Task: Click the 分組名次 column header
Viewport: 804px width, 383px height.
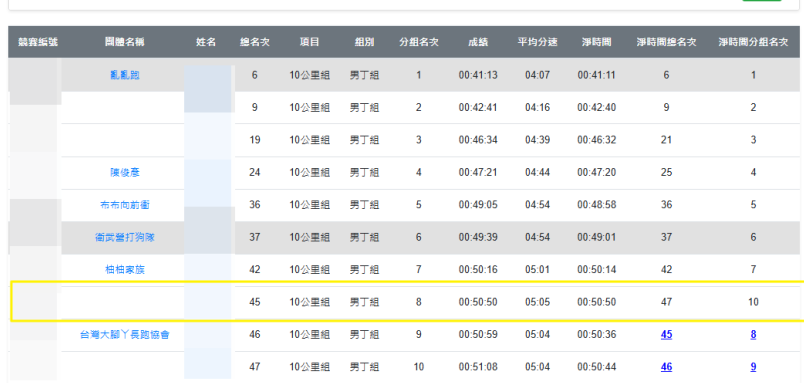Action: 419,42
